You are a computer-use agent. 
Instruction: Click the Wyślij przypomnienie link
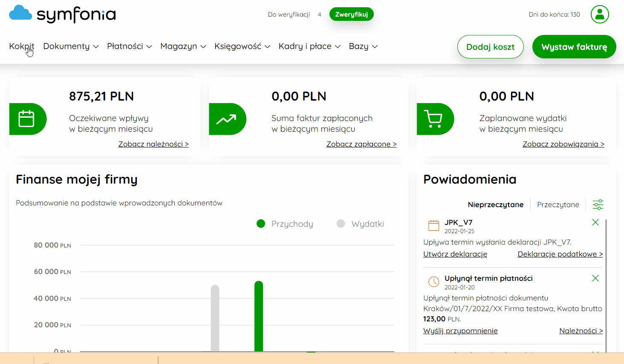[x=460, y=331]
